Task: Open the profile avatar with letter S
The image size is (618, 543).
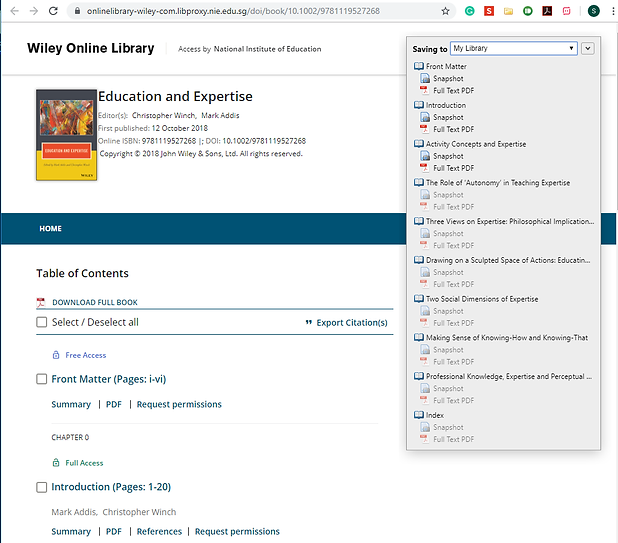Action: (x=594, y=11)
